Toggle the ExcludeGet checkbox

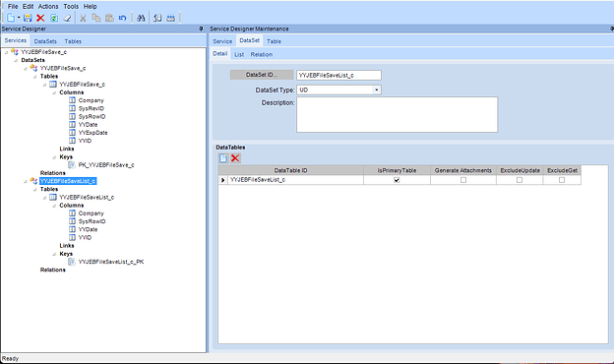pyautogui.click(x=562, y=180)
